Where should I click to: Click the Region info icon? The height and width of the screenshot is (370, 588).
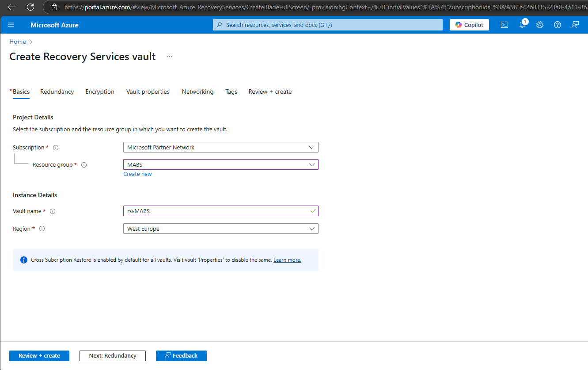click(x=42, y=229)
